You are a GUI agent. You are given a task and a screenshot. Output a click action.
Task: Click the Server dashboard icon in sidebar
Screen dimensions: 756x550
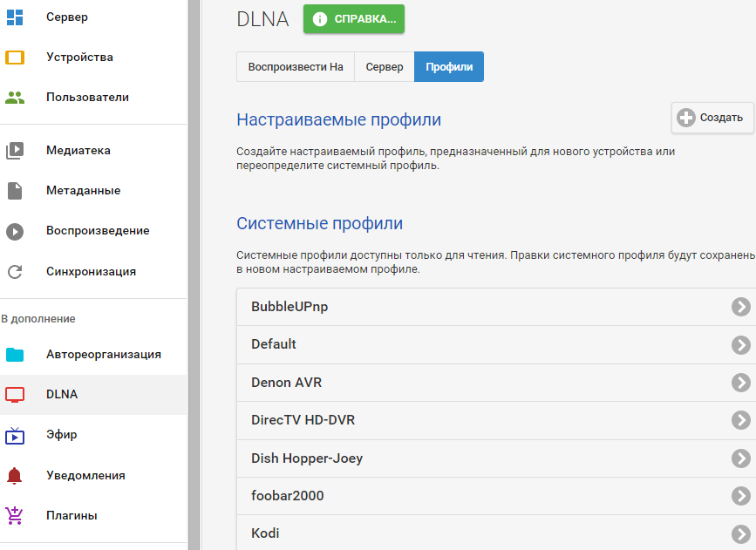pos(15,17)
